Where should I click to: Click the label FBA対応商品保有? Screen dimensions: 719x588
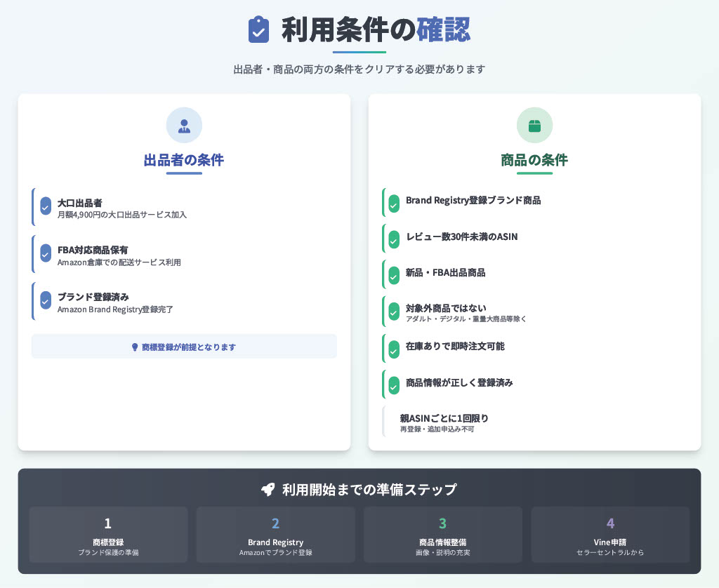[93, 250]
